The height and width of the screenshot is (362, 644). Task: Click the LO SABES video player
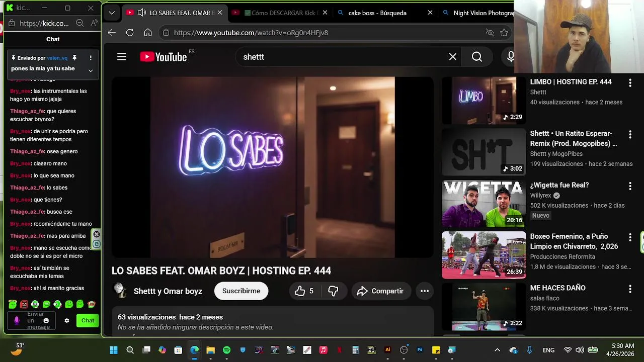click(x=273, y=167)
